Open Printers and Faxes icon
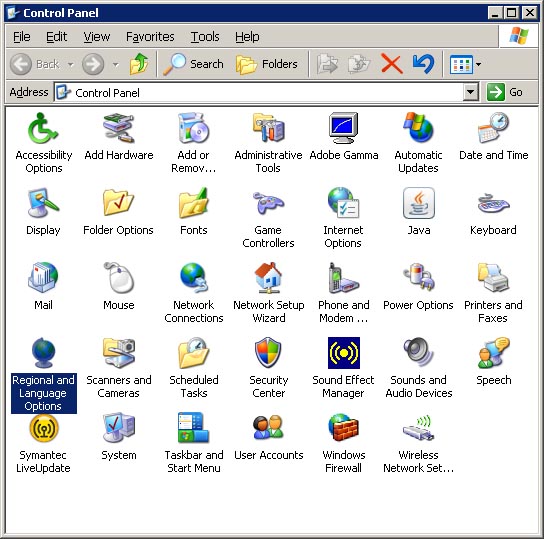Image resolution: width=544 pixels, height=539 pixels. (493, 278)
